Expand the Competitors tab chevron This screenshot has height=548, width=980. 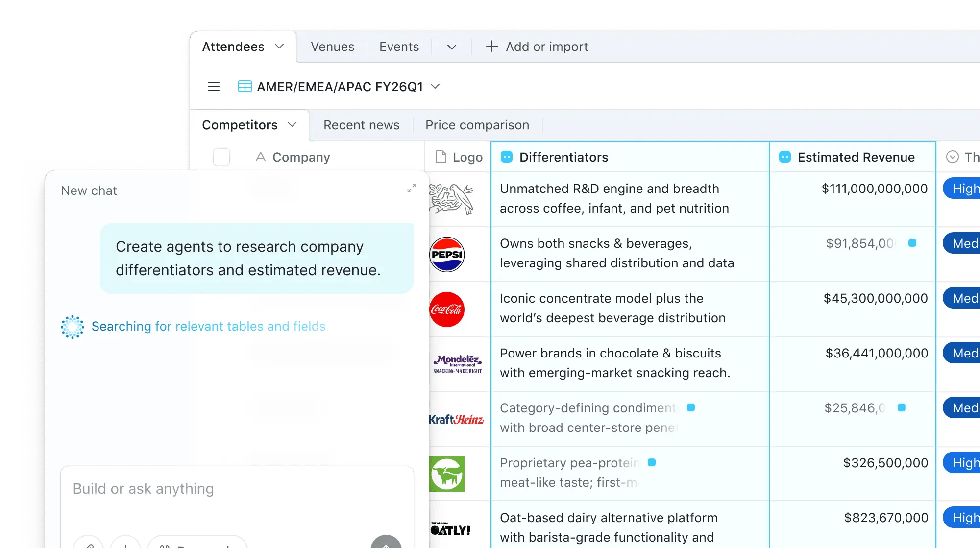coord(292,125)
